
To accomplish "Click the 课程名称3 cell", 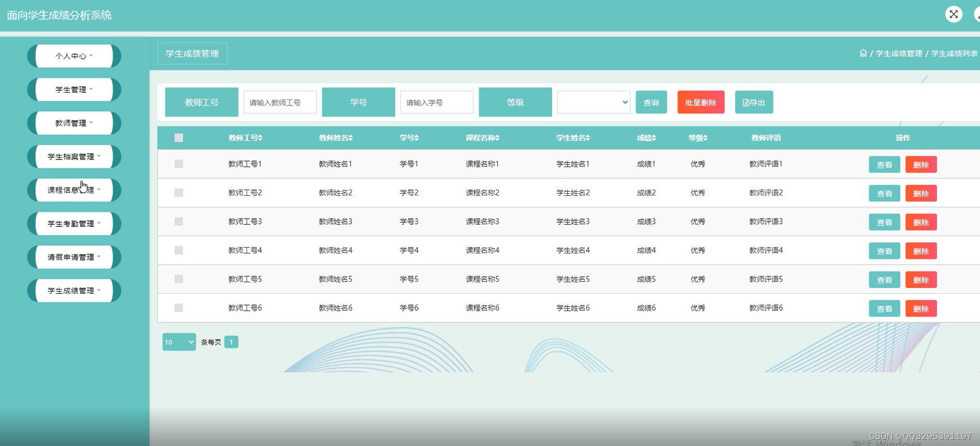I will coord(482,221).
